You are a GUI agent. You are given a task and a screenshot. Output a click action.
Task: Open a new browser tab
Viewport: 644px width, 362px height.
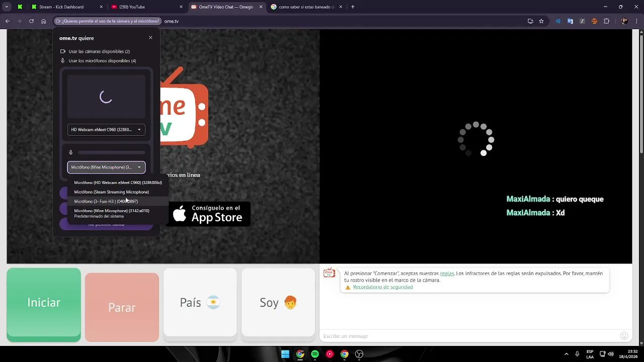[353, 7]
